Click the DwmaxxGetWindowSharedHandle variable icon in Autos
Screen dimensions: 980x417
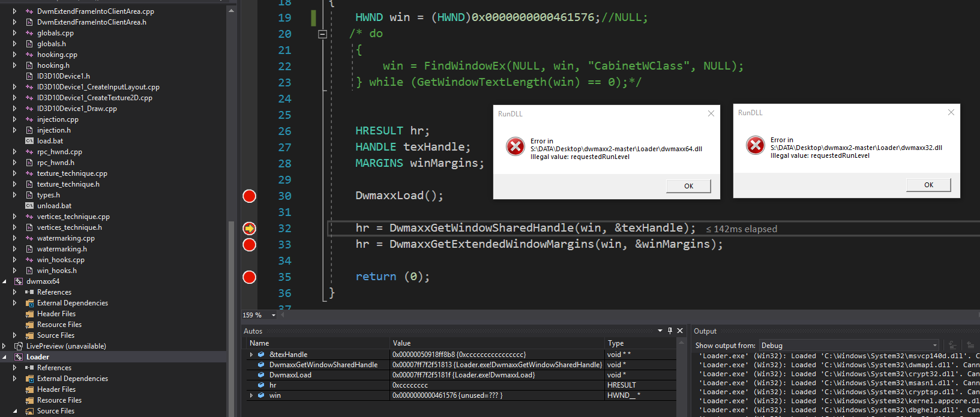(261, 365)
